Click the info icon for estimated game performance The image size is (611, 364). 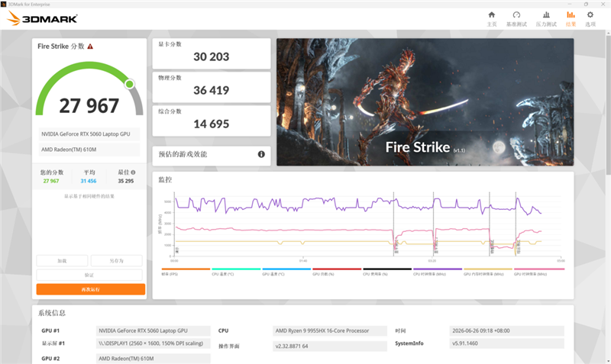261,154
